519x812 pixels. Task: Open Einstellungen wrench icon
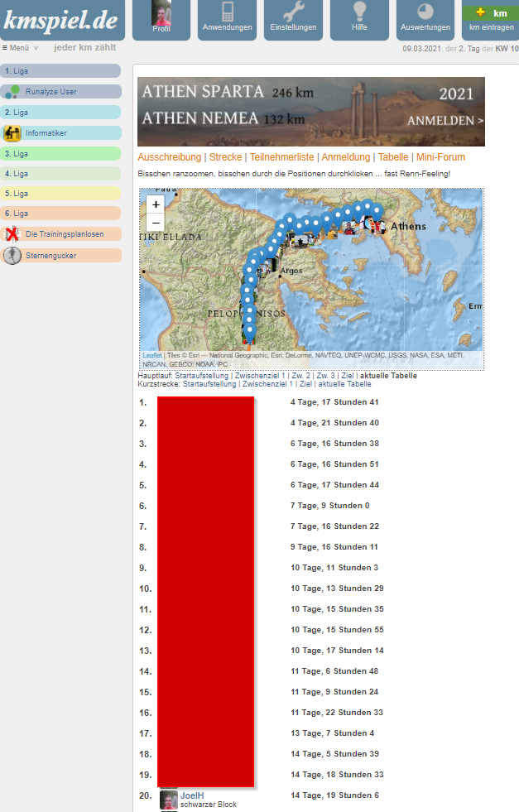coord(293,19)
